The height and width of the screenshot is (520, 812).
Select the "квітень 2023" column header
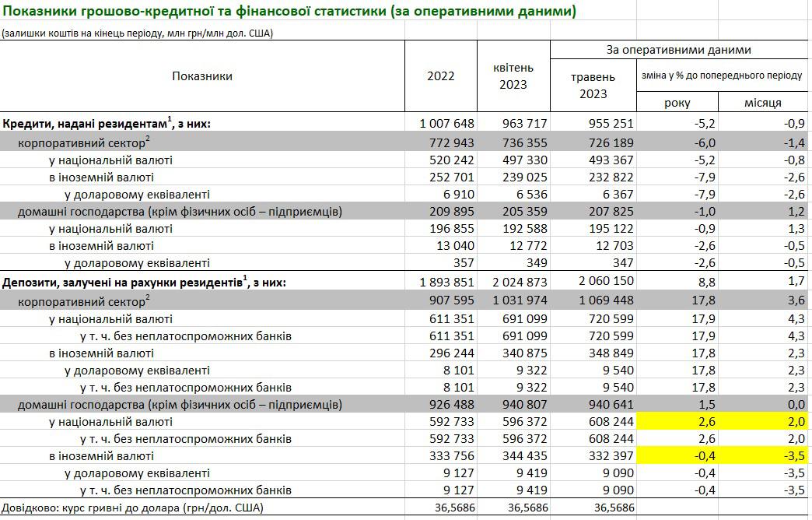pyautogui.click(x=513, y=76)
